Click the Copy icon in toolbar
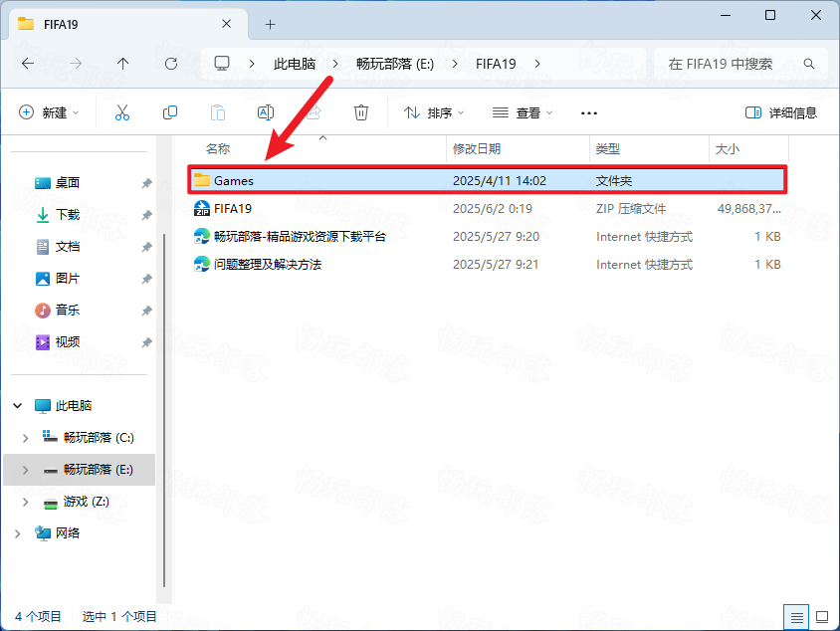This screenshot has height=631, width=840. [170, 112]
